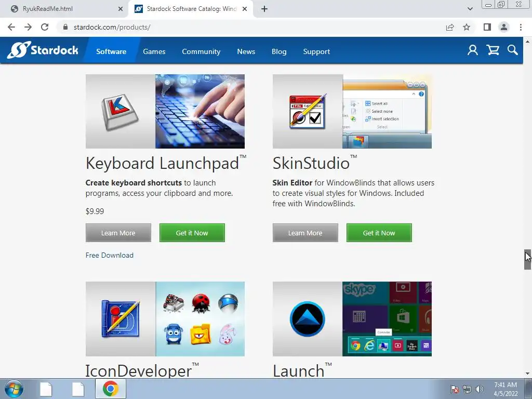Click the Launch tiles screenshot thumbnail
This screenshot has width=532, height=399.
click(x=387, y=319)
